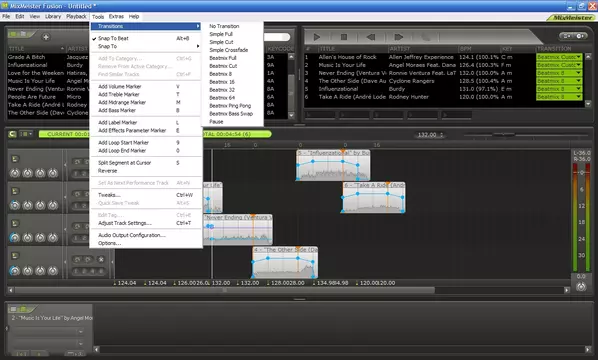Stop playback with the square stop button

[344, 37]
